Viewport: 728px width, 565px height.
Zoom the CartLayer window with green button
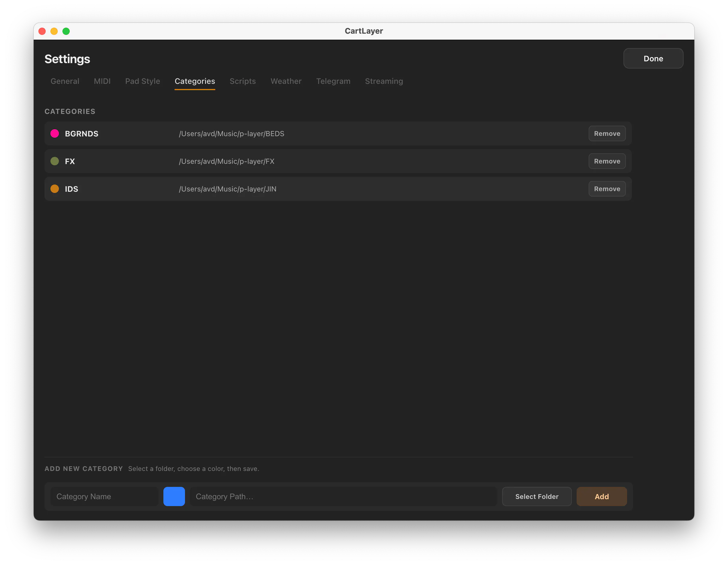tap(66, 31)
